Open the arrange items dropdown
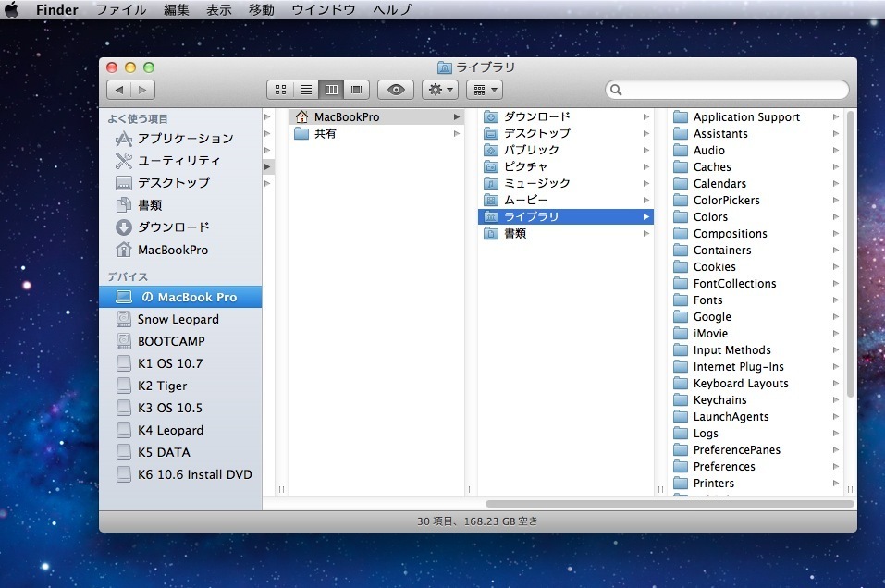This screenshot has height=588, width=885. pos(484,90)
